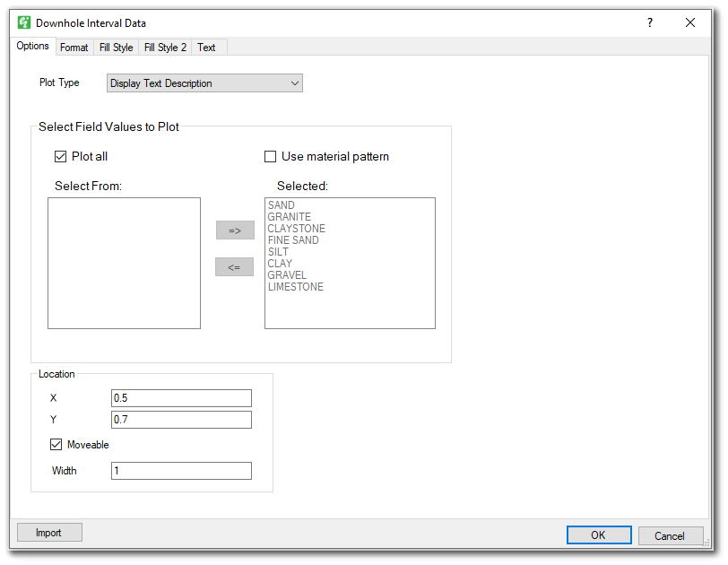Click the <= move-left arrow button
The width and height of the screenshot is (728, 565).
point(234,265)
